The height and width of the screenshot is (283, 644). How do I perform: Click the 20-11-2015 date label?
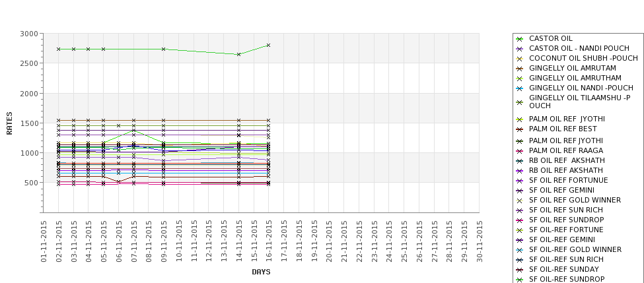329,241
